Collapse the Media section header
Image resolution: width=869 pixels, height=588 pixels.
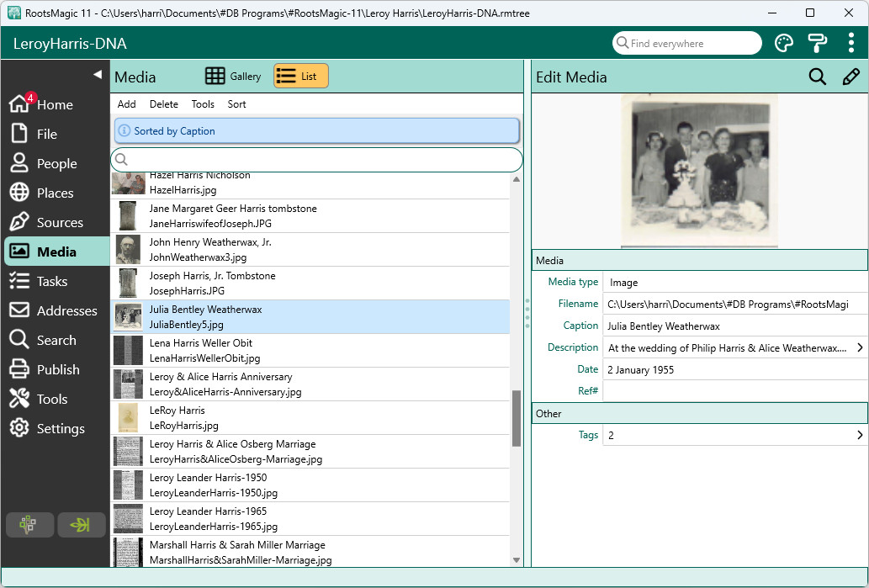coord(699,260)
